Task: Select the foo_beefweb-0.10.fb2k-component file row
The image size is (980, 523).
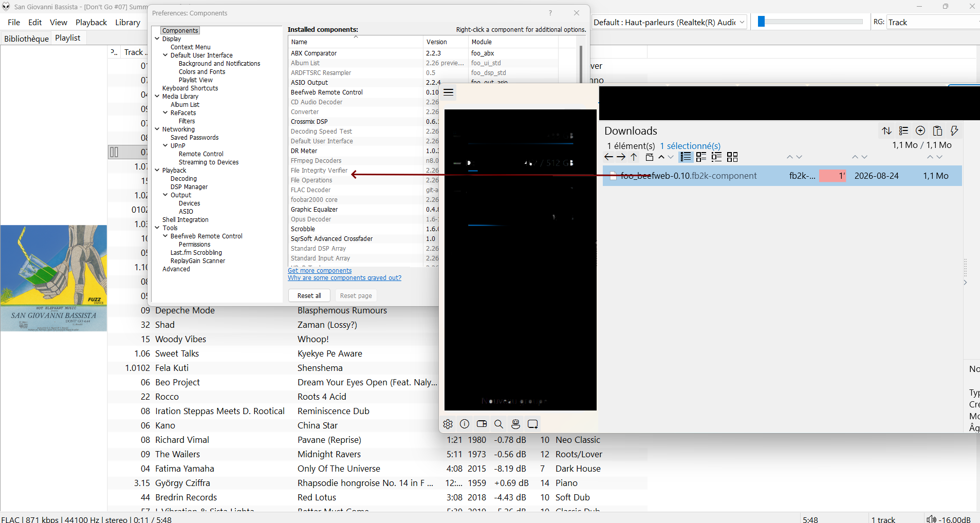Action: click(x=782, y=176)
